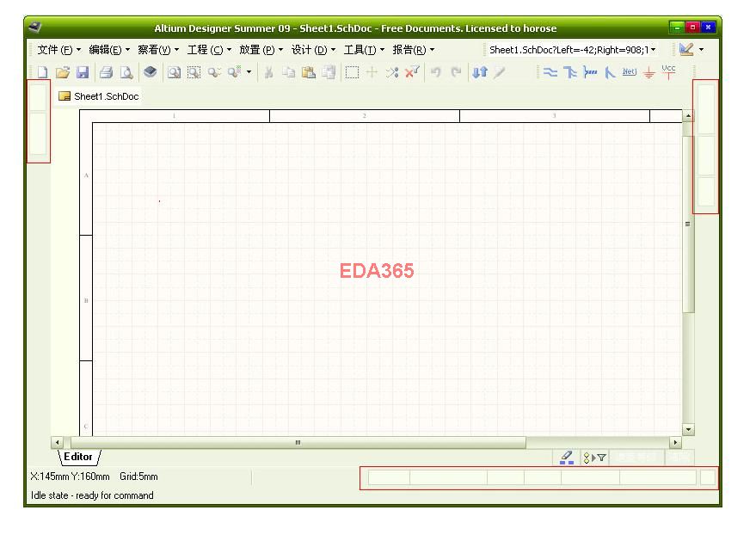Save the current schematic document
This screenshot has width=756, height=541.
pos(83,72)
